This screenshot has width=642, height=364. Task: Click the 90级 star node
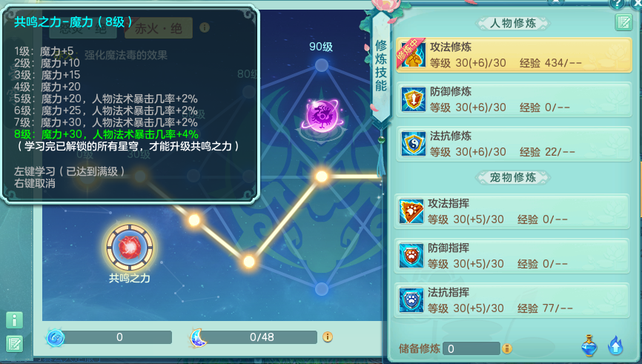pos(322,64)
